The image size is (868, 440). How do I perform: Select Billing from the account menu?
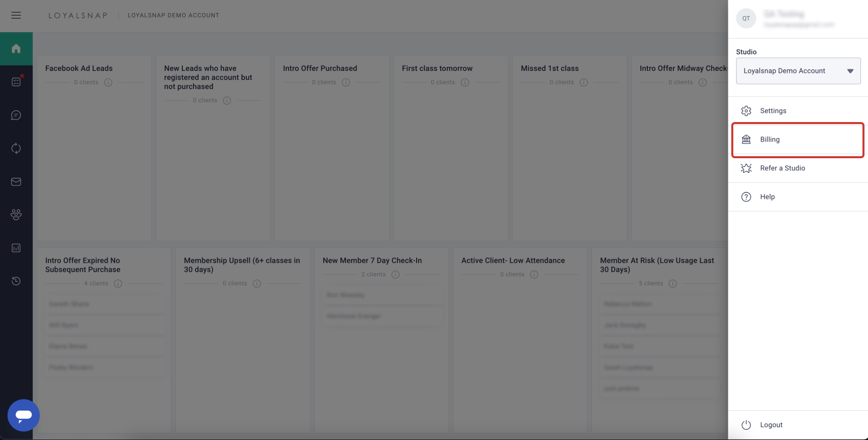pos(769,140)
